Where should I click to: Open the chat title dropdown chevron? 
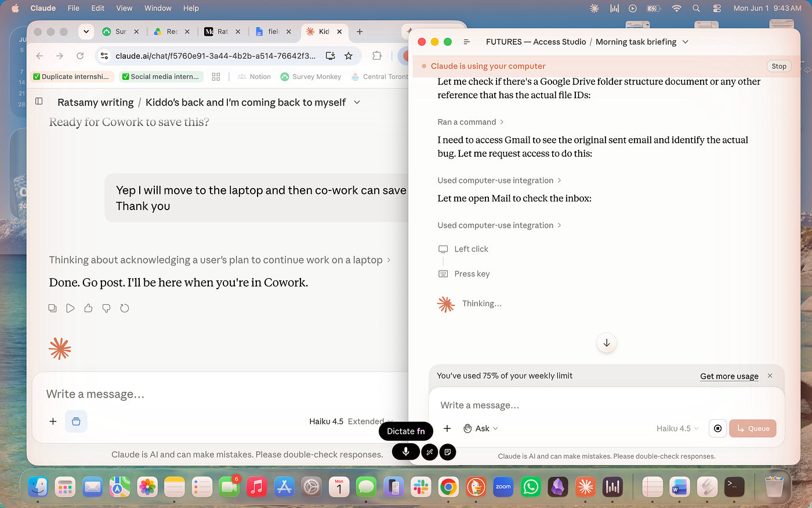(357, 102)
